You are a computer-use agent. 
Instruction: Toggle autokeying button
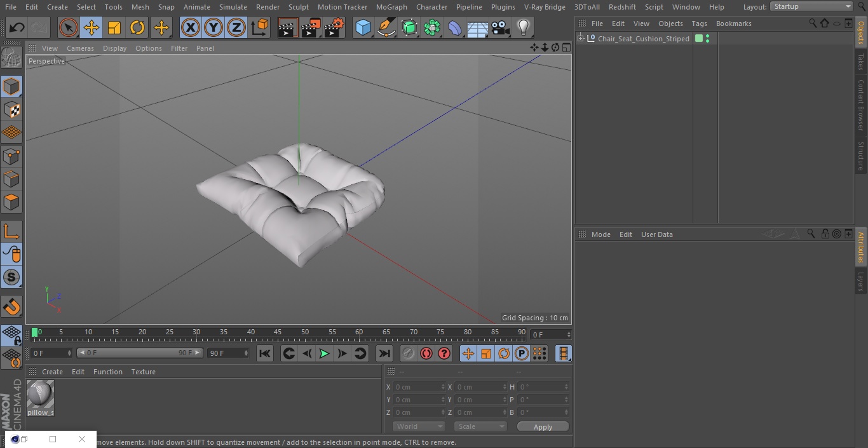[x=426, y=353]
